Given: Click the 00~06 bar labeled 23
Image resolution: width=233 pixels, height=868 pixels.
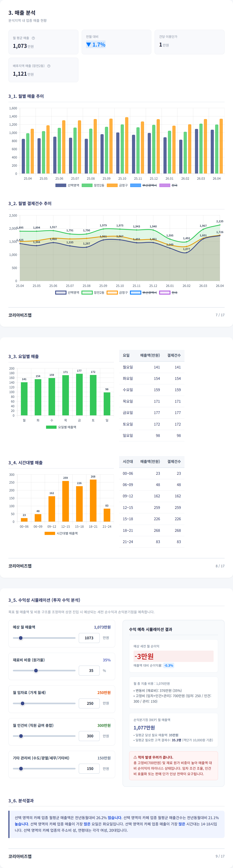Looking at the screenshot, I should click(x=24, y=520).
